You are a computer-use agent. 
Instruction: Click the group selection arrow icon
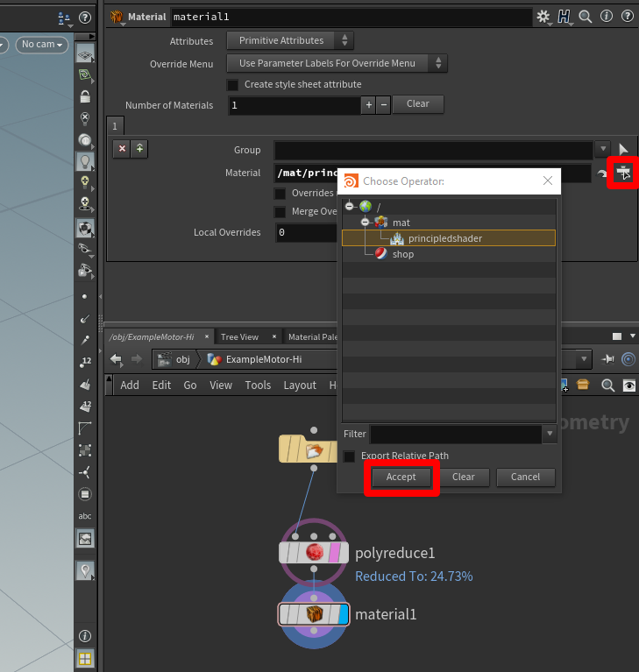coord(623,150)
